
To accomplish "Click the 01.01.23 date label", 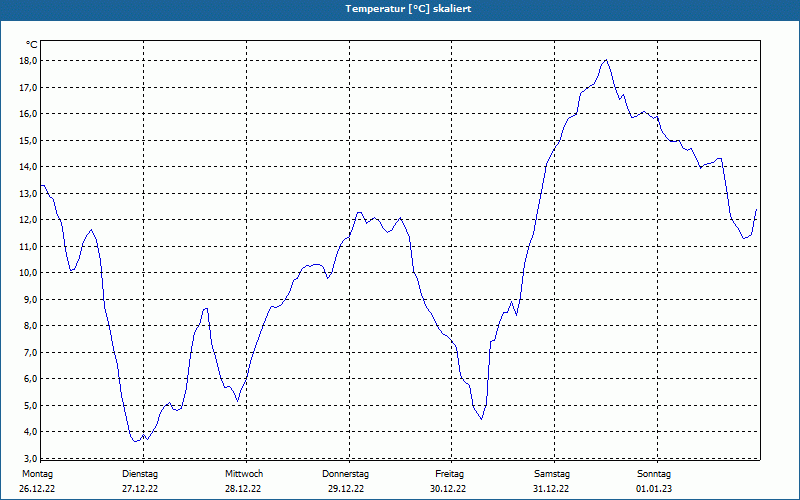I will 654,489.
